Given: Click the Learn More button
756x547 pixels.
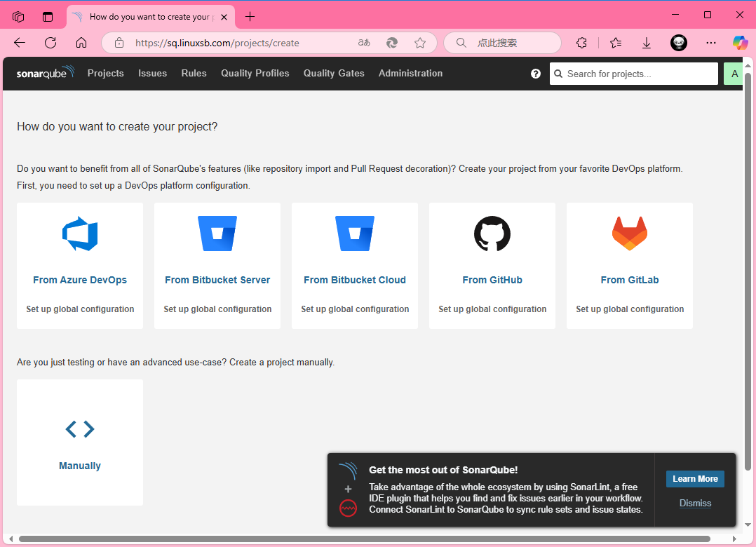Looking at the screenshot, I should pos(695,478).
